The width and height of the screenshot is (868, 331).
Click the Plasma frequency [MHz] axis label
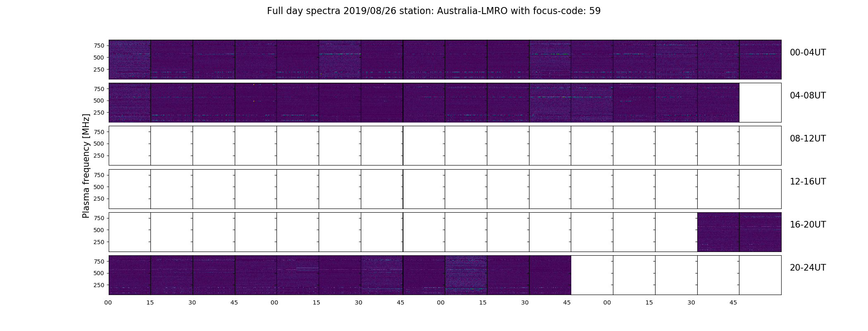(x=86, y=166)
